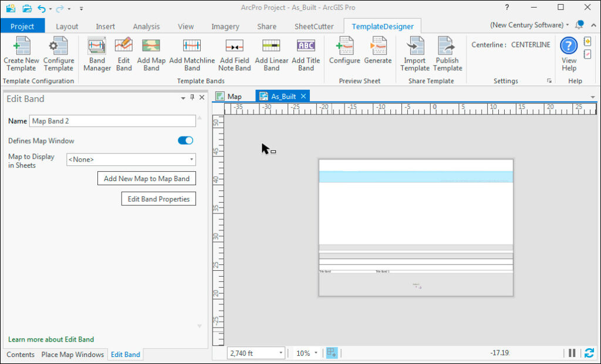Click Add New Map to Map Band button

point(146,179)
